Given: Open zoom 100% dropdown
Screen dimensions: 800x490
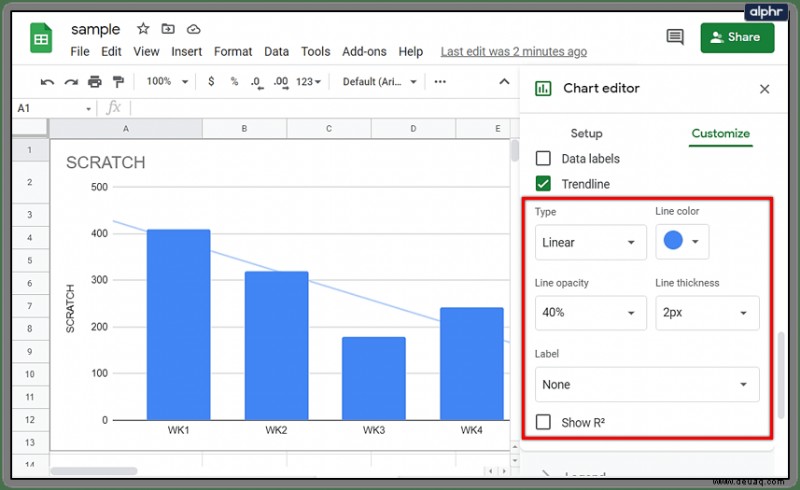Looking at the screenshot, I should click(167, 81).
